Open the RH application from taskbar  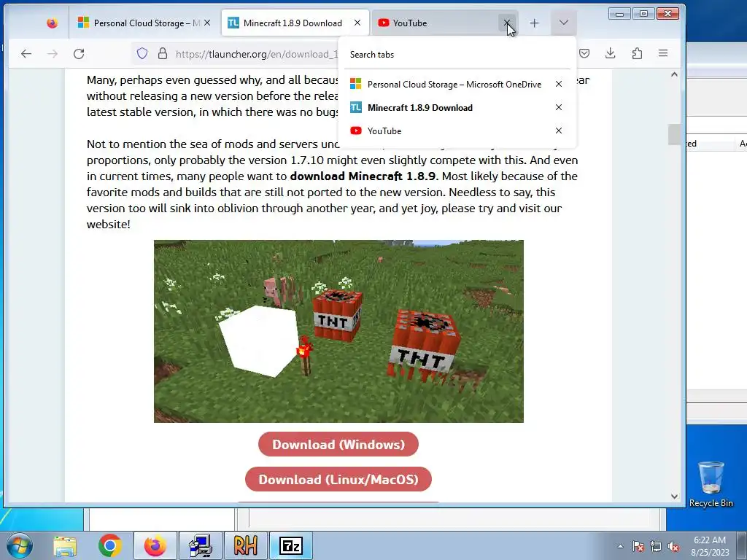(245, 545)
